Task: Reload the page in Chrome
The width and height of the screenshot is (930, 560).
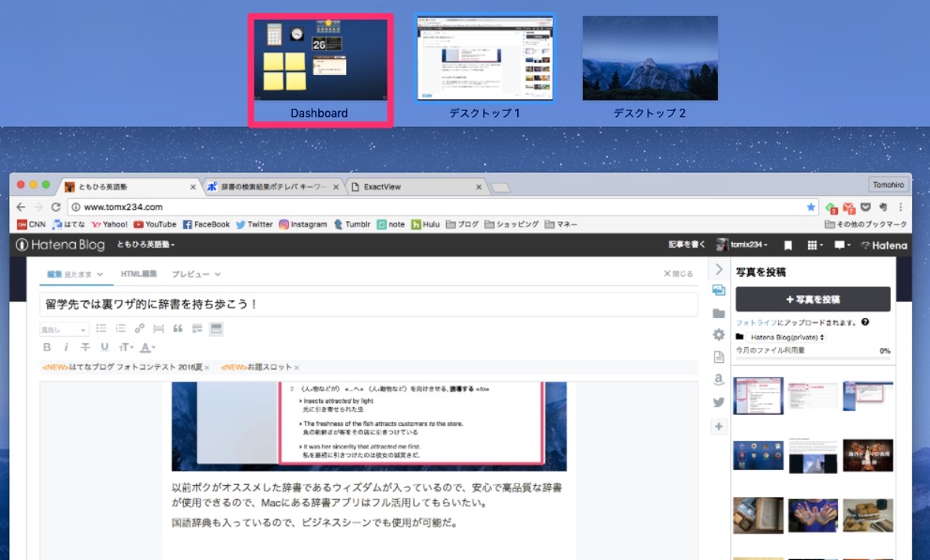Action: click(x=55, y=206)
